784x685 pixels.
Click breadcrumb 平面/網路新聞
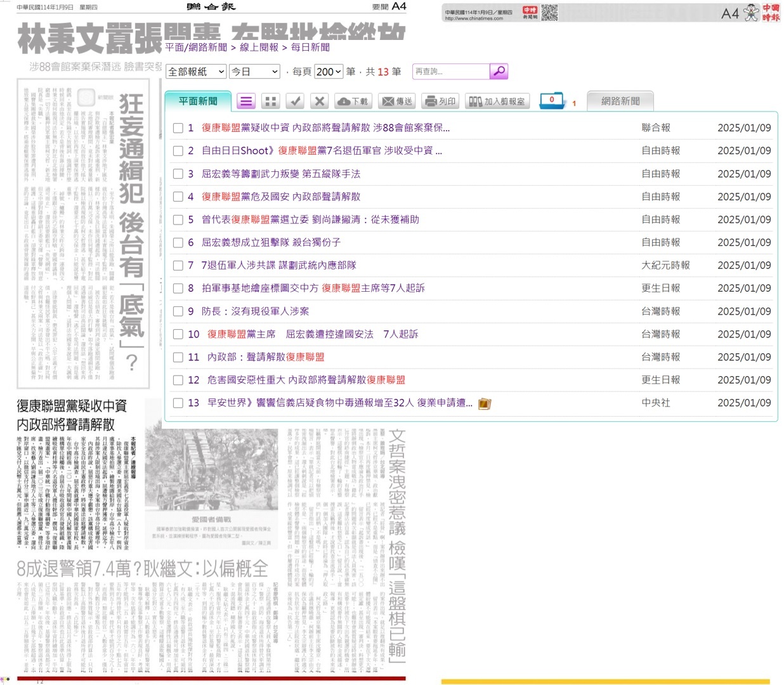pyautogui.click(x=196, y=47)
